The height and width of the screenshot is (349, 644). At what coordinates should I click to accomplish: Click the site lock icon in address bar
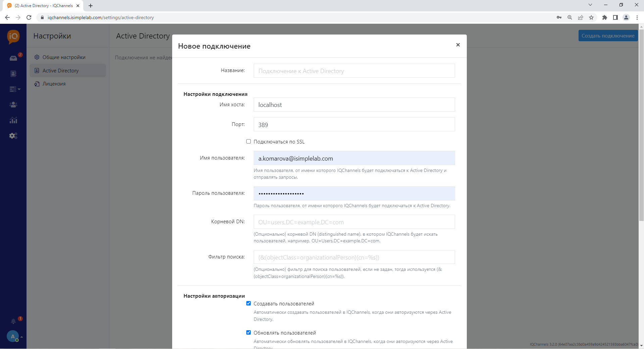(42, 17)
